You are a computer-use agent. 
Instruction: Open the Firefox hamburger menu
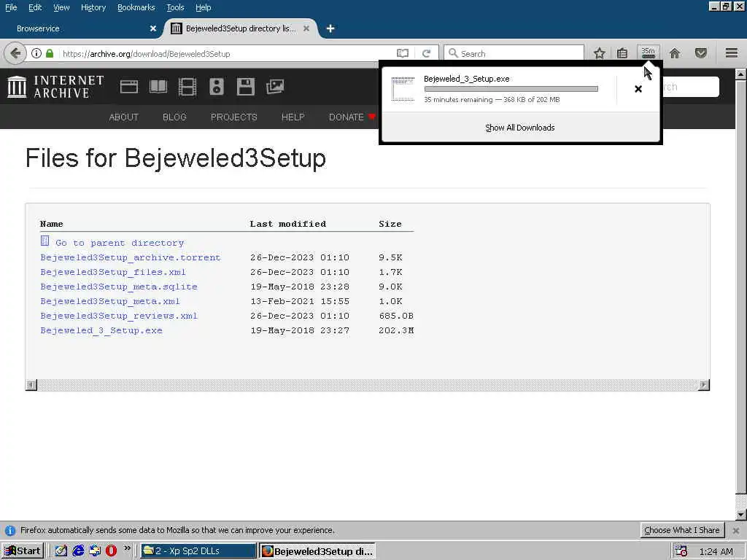[x=732, y=52]
